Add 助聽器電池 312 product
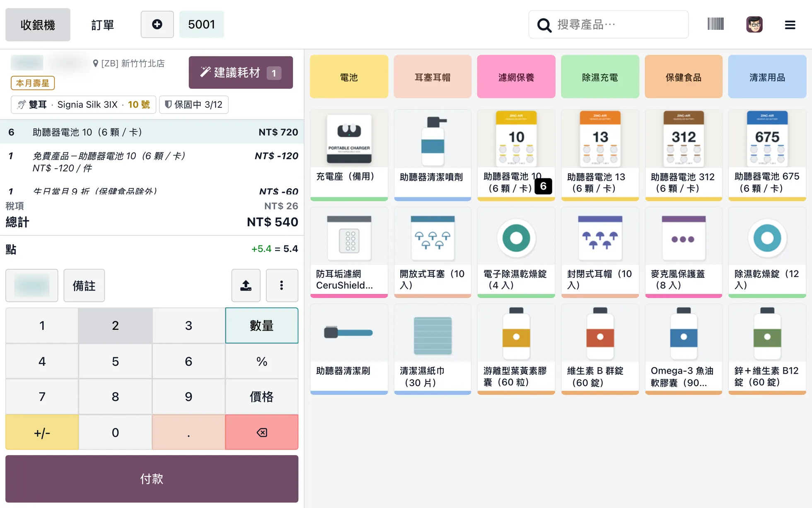The width and height of the screenshot is (812, 508). click(x=684, y=155)
